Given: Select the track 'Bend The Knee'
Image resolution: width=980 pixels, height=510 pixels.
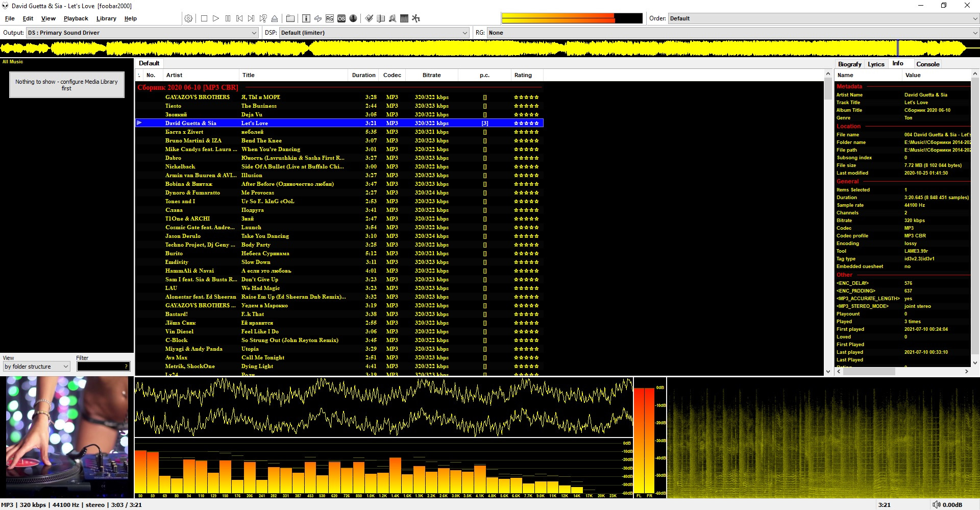Looking at the screenshot, I should pyautogui.click(x=339, y=140).
